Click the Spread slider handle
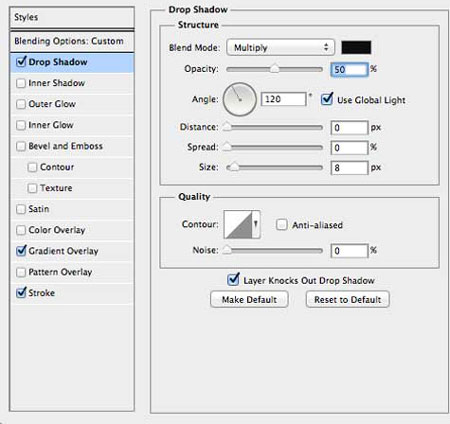Screen dimensions: 450x424 point(227,147)
